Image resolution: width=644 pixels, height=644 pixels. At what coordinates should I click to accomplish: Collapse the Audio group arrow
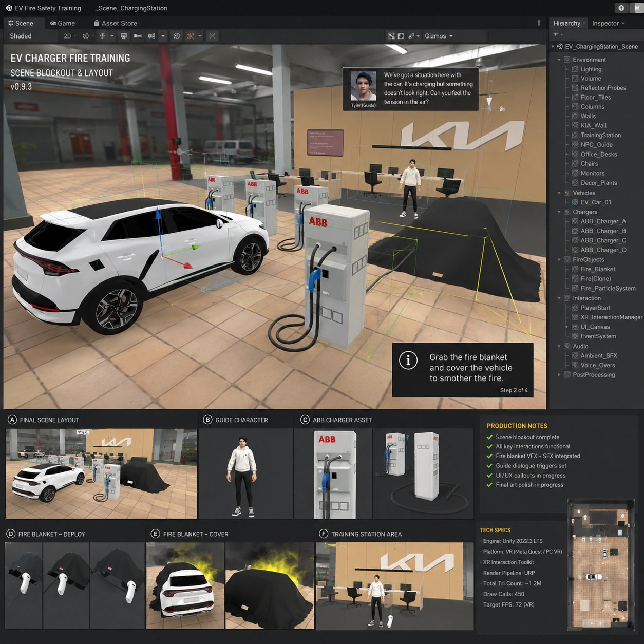559,346
